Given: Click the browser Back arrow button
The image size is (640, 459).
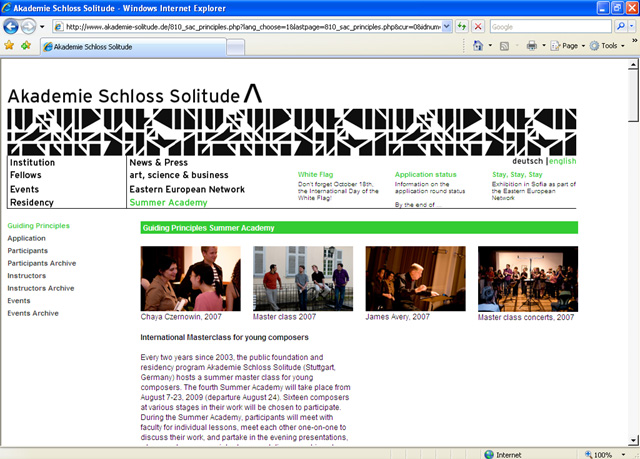Looking at the screenshot, I should point(13,26).
